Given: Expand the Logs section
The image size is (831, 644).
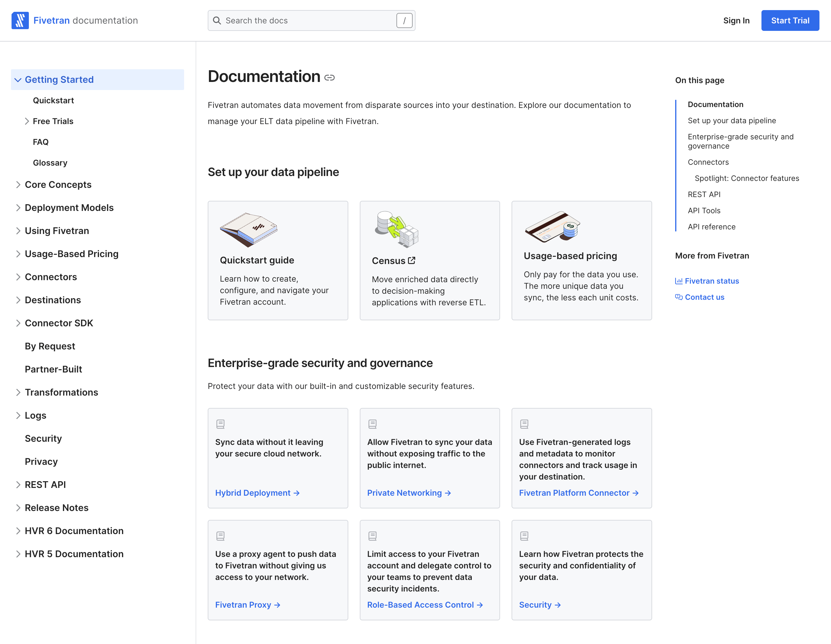Looking at the screenshot, I should tap(18, 416).
